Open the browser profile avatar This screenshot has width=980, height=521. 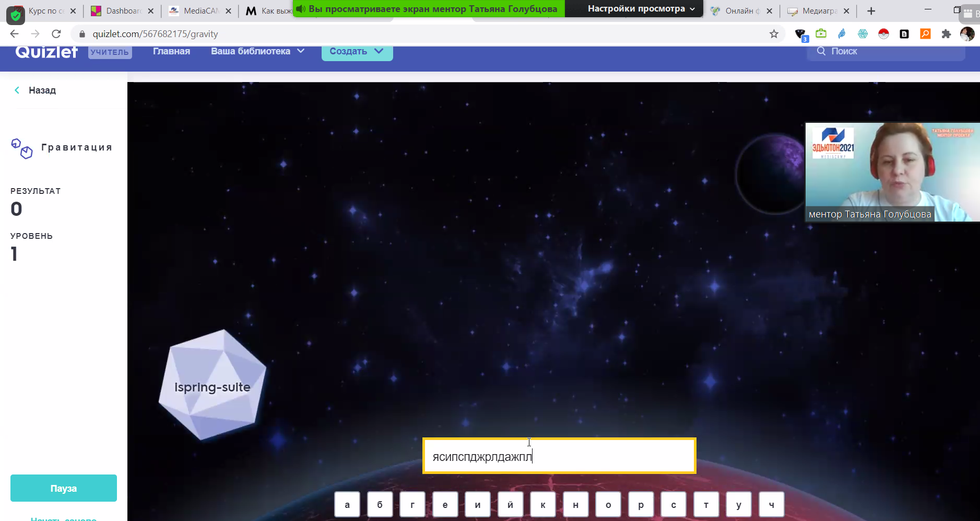pyautogui.click(x=967, y=34)
